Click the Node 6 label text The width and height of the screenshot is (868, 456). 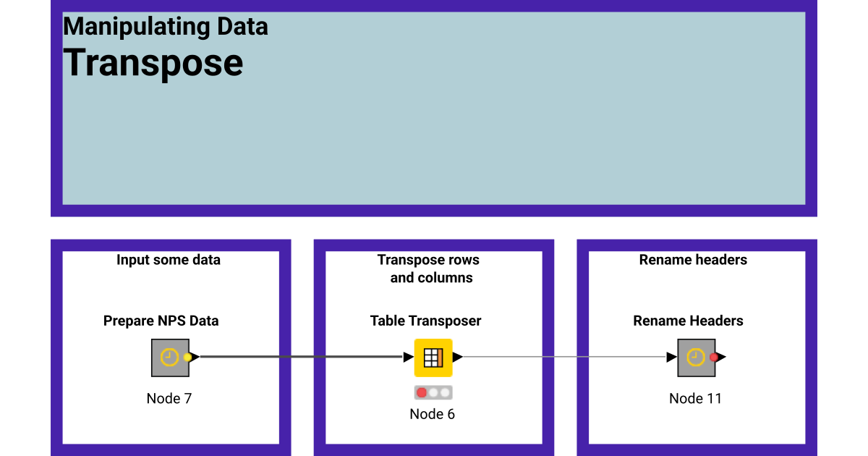pyautogui.click(x=432, y=414)
